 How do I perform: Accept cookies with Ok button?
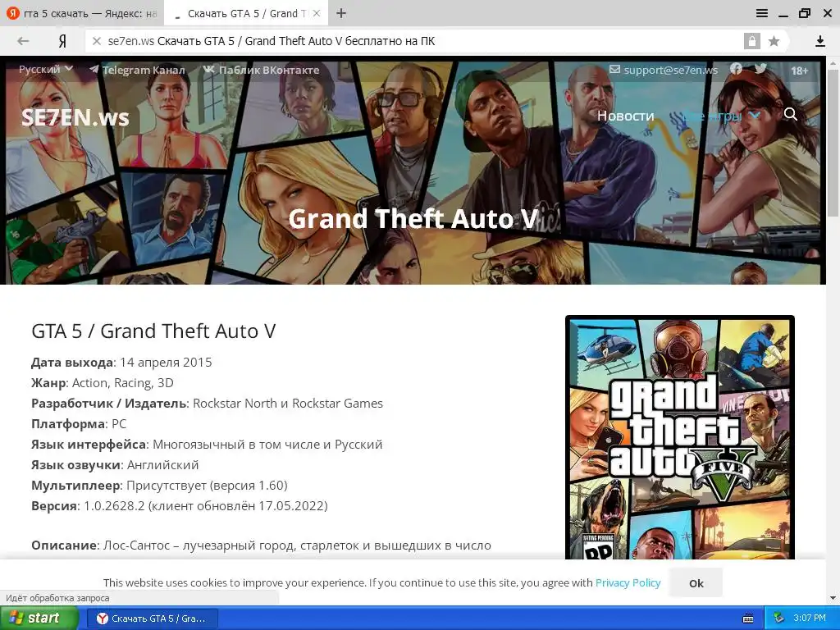[696, 583]
